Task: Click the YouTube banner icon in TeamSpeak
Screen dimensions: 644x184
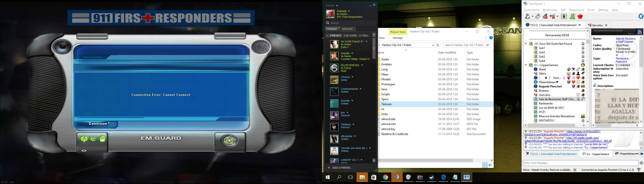Action: (640, 32)
